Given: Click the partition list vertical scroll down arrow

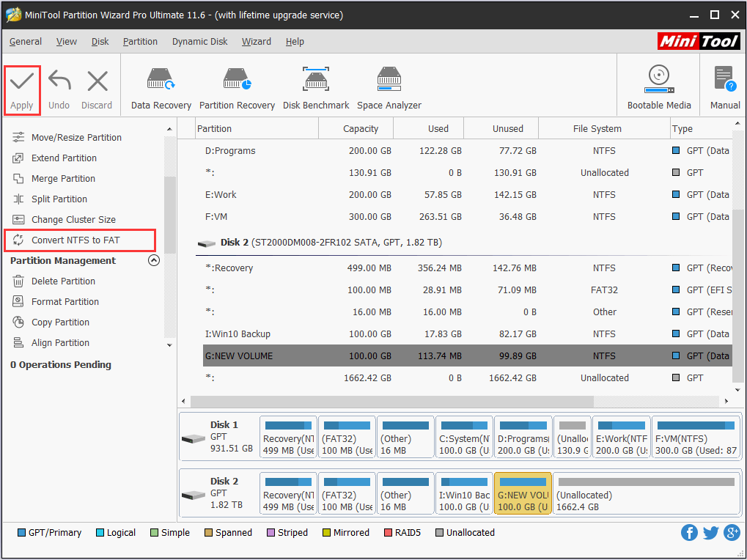Looking at the screenshot, I should pos(737,389).
